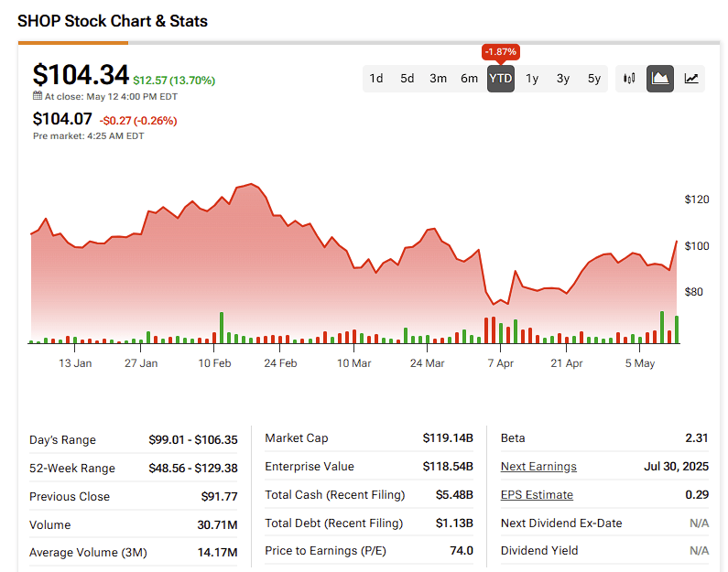Select the YTD time range

pyautogui.click(x=501, y=79)
